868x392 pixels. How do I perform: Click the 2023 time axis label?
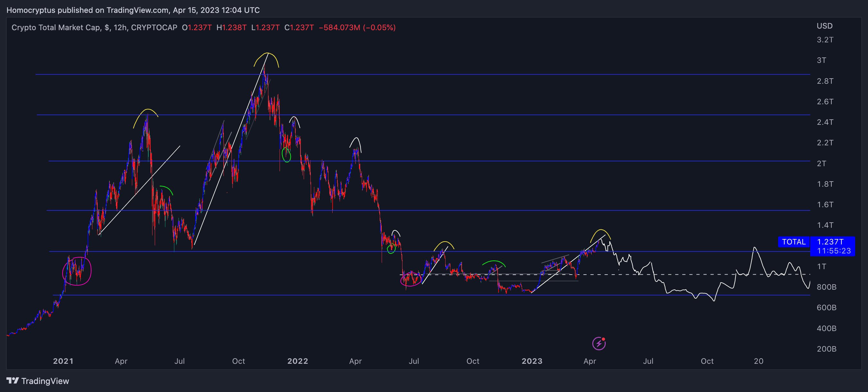click(x=532, y=361)
